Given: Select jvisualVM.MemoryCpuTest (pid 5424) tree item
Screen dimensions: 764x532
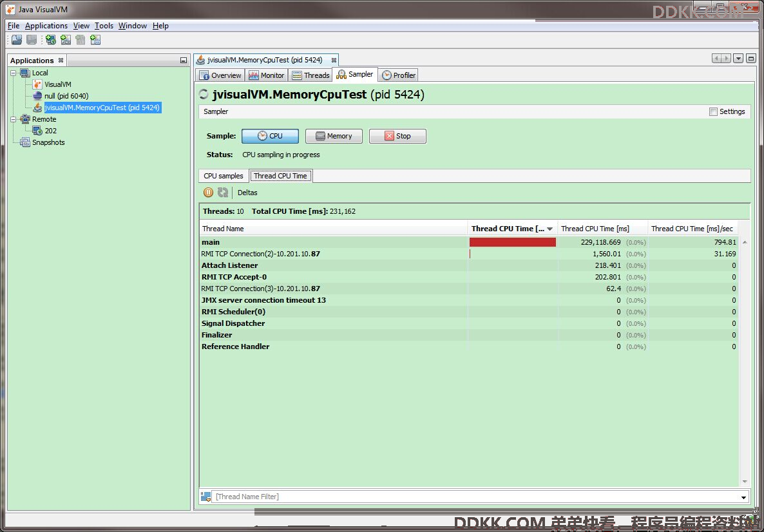Looking at the screenshot, I should [102, 107].
